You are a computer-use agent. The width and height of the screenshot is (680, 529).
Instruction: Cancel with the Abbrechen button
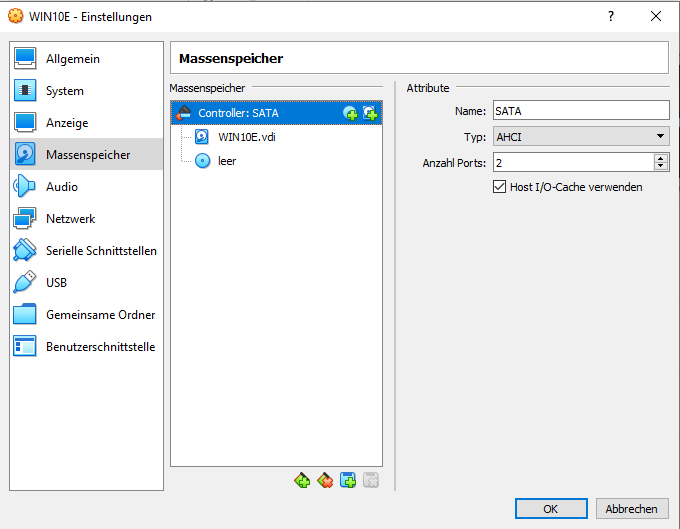tap(632, 509)
